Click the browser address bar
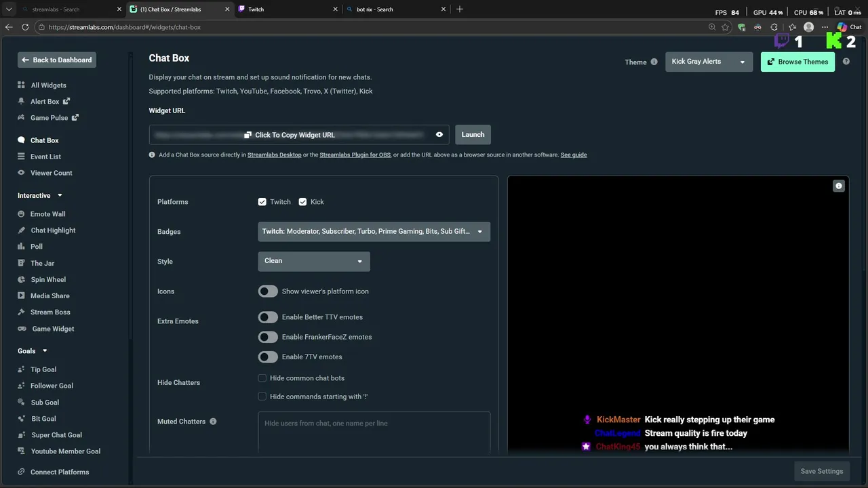868x488 pixels. coord(373,27)
